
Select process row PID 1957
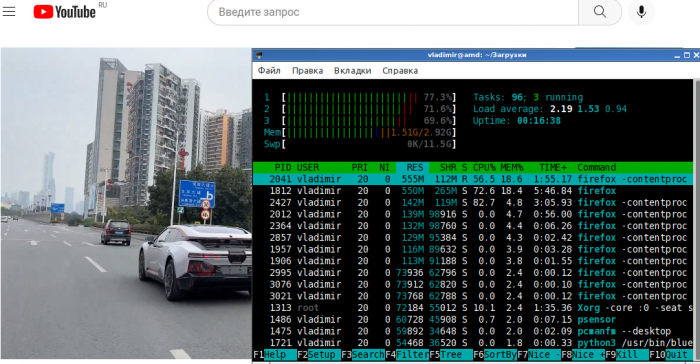pyautogui.click(x=473, y=249)
